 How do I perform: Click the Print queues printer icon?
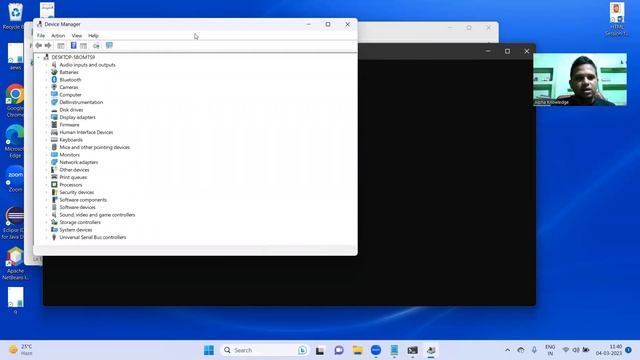coord(54,177)
